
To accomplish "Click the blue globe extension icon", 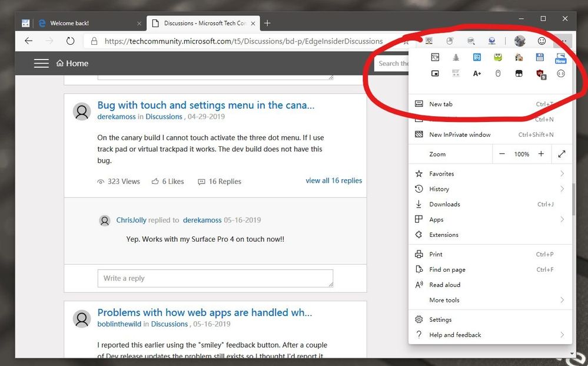I will (492, 41).
